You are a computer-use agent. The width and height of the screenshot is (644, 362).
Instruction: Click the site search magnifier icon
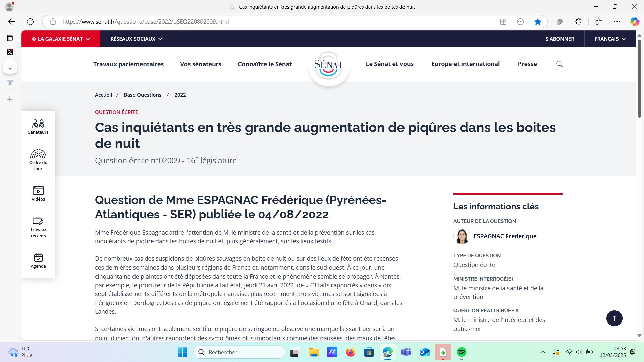[559, 64]
